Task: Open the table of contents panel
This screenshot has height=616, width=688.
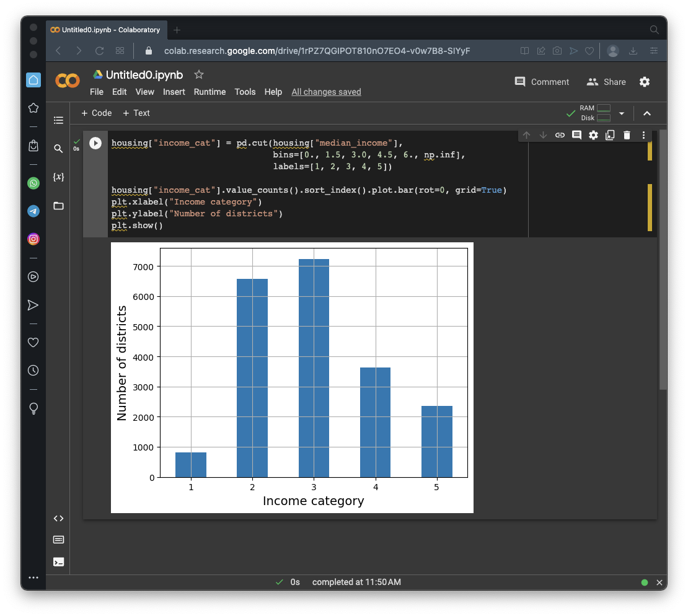Action: 58,120
